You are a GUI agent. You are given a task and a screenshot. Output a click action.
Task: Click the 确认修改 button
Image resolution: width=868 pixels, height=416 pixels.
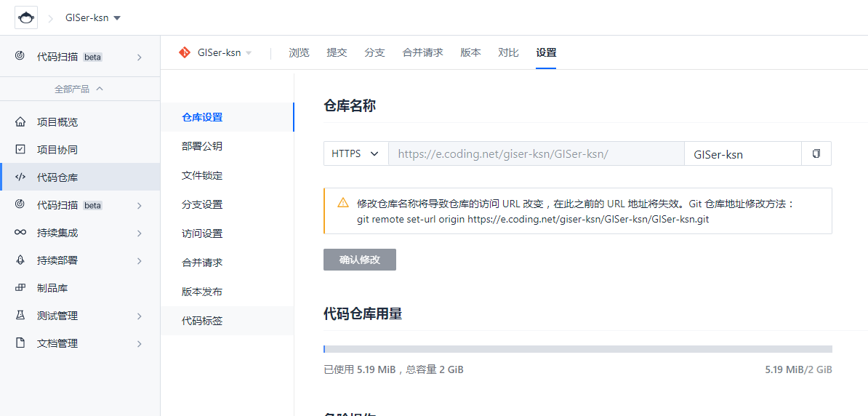(x=360, y=260)
